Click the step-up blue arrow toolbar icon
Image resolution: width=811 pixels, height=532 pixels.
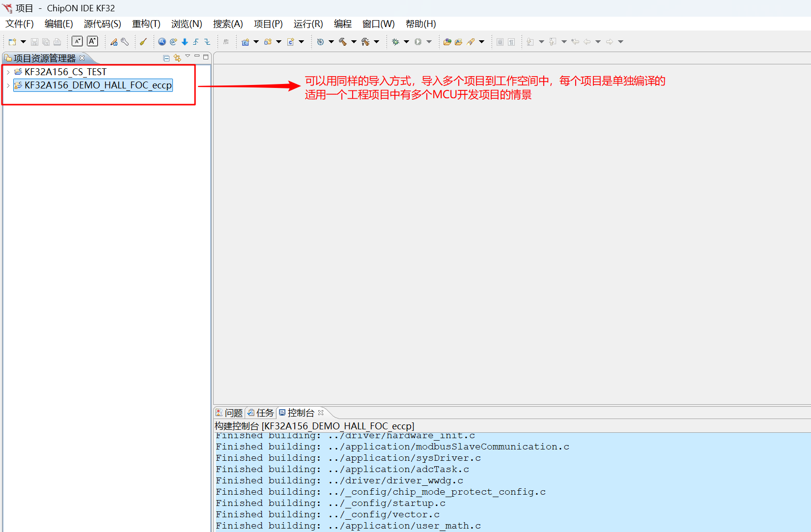[196, 42]
